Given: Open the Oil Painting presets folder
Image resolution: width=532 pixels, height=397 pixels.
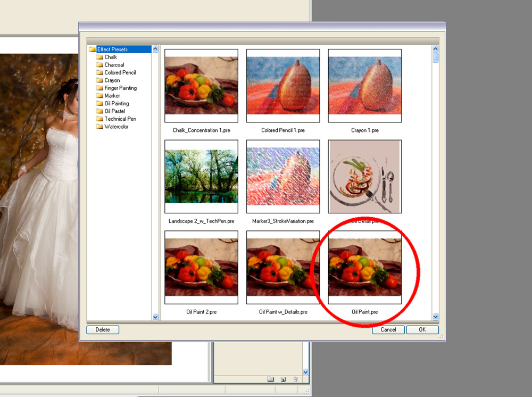Looking at the screenshot, I should click(117, 103).
